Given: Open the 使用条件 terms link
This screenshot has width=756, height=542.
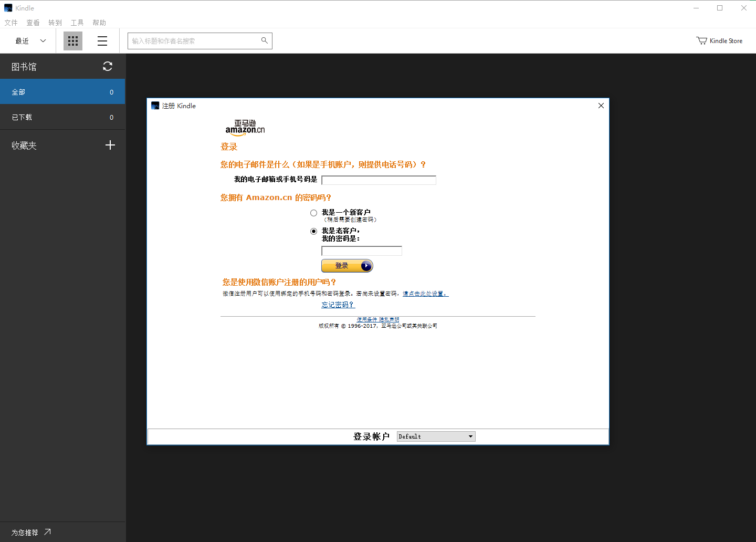Looking at the screenshot, I should (367, 319).
